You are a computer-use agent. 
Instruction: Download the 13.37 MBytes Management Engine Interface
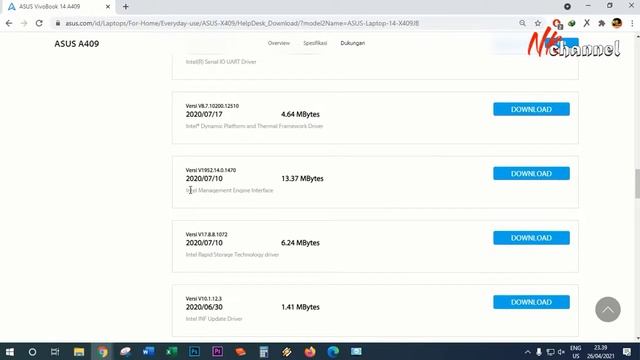[x=531, y=173]
